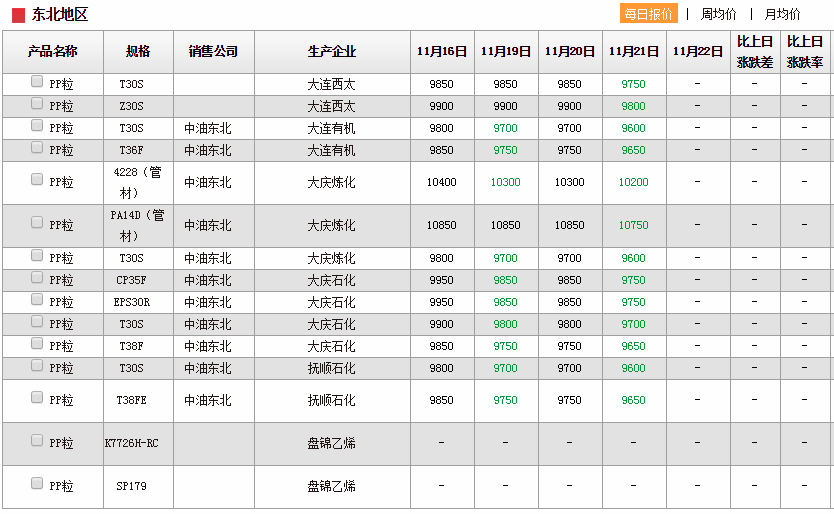This screenshot has width=834, height=514.
Task: Select the T38F 大庆石化 row checkbox
Action: pos(37,344)
